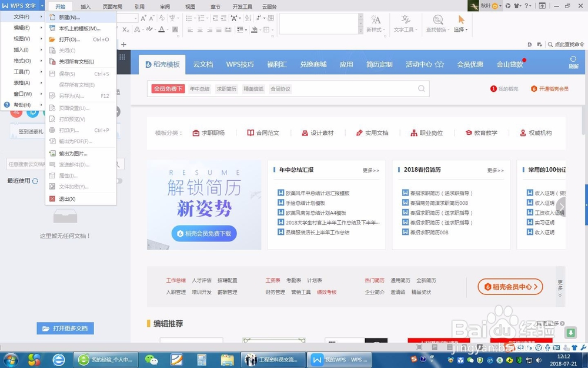
Task: Apply text highlight color from the ribbon
Action: pyautogui.click(x=149, y=29)
